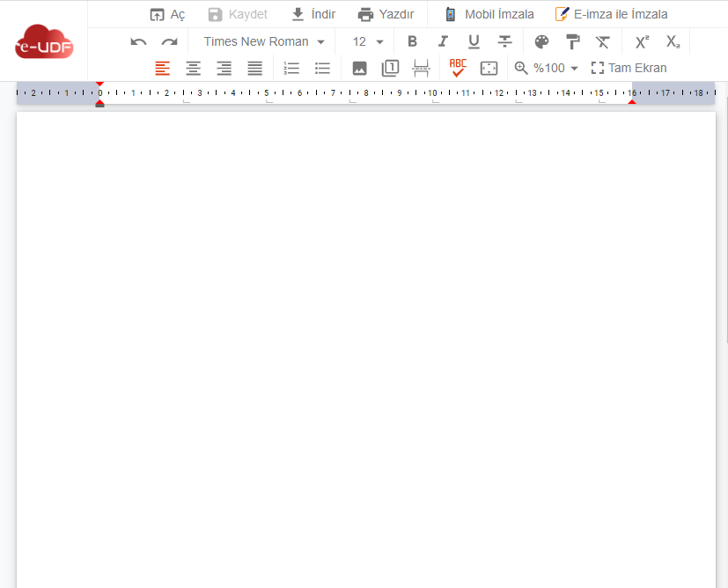
Task: Open the Times New Roman font dropdown
Action: 264,41
